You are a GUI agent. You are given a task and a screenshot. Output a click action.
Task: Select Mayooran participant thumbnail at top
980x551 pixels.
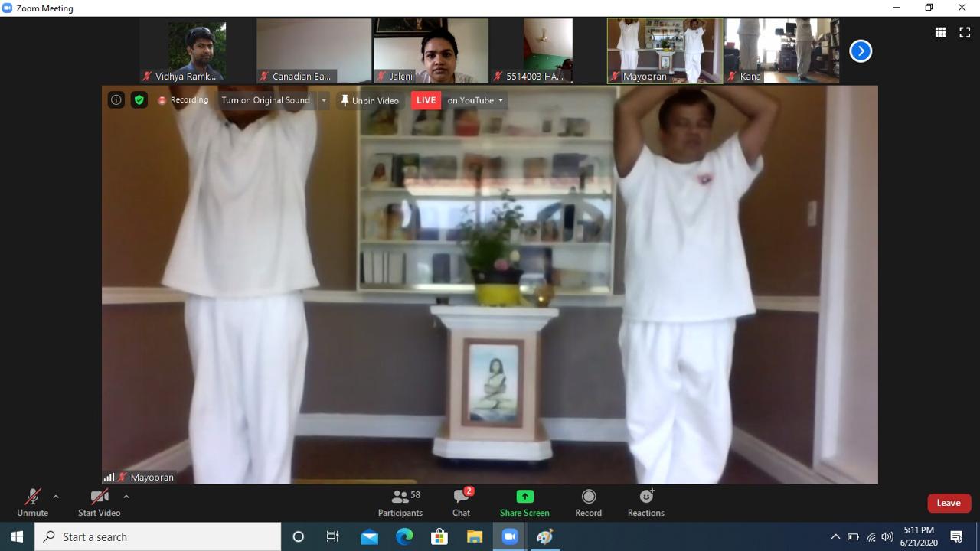(665, 51)
